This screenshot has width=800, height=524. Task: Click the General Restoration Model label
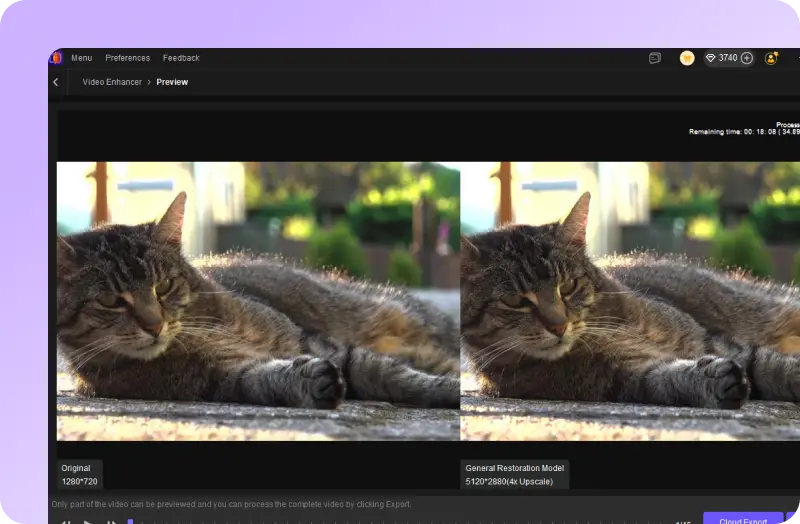tap(515, 475)
